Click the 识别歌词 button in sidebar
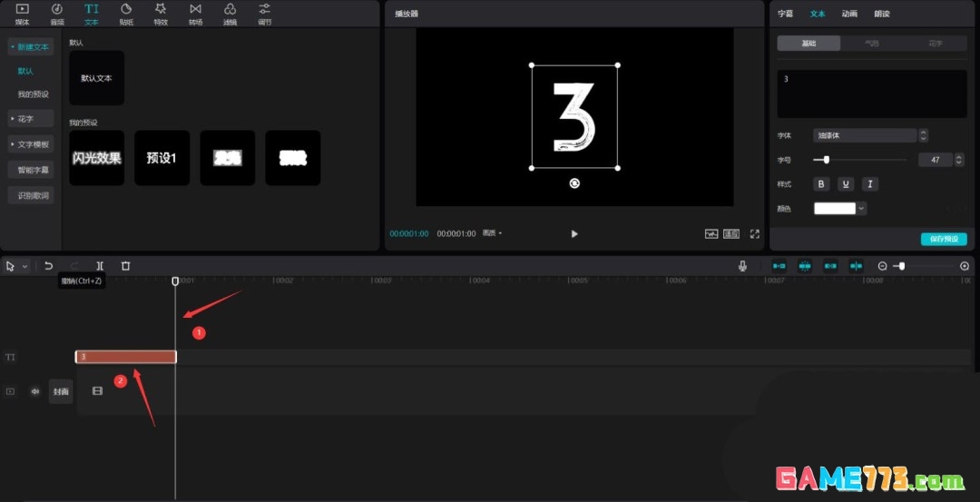This screenshot has width=980, height=502. pos(34,195)
